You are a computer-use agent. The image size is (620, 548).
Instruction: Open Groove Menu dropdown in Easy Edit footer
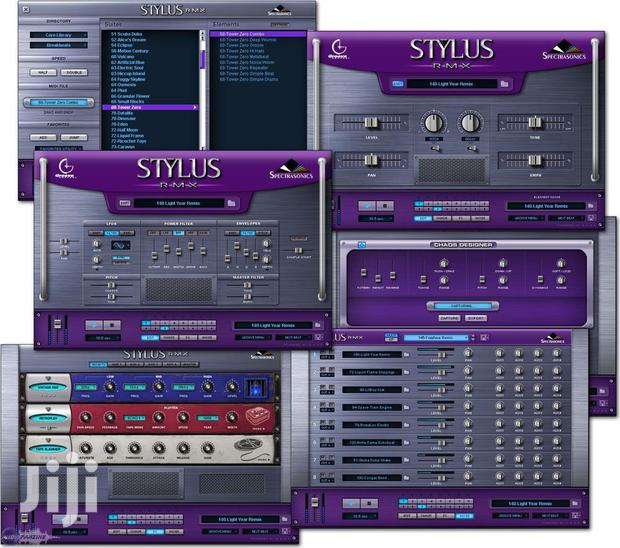(x=526, y=218)
